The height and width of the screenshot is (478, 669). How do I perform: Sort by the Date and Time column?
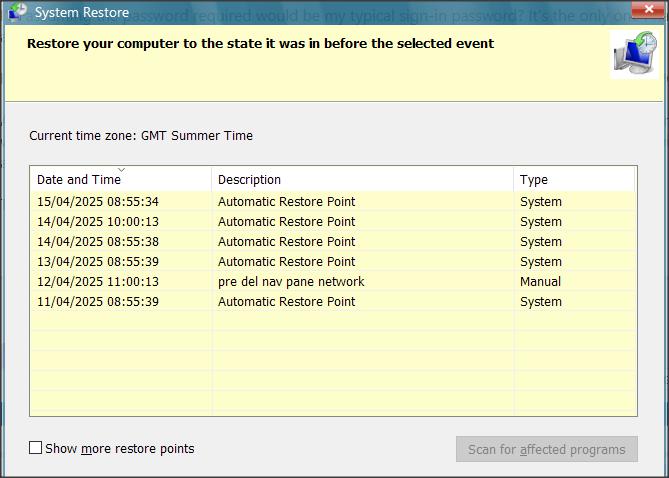121,179
